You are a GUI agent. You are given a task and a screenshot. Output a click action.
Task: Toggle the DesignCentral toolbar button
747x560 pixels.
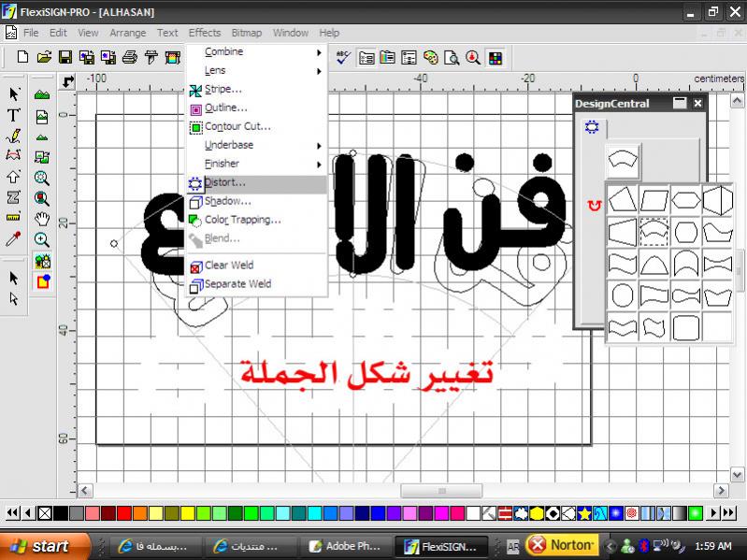pyautogui.click(x=367, y=58)
